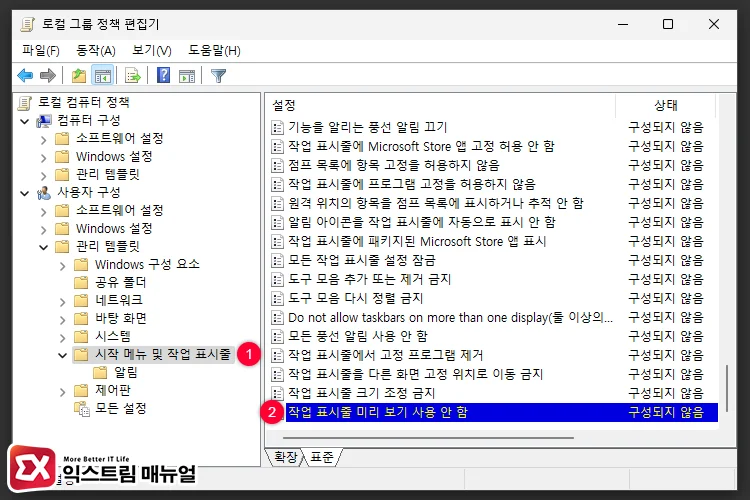The width and height of the screenshot is (750, 500).
Task: Click the Export List toolbar icon
Action: pyautogui.click(x=132, y=76)
